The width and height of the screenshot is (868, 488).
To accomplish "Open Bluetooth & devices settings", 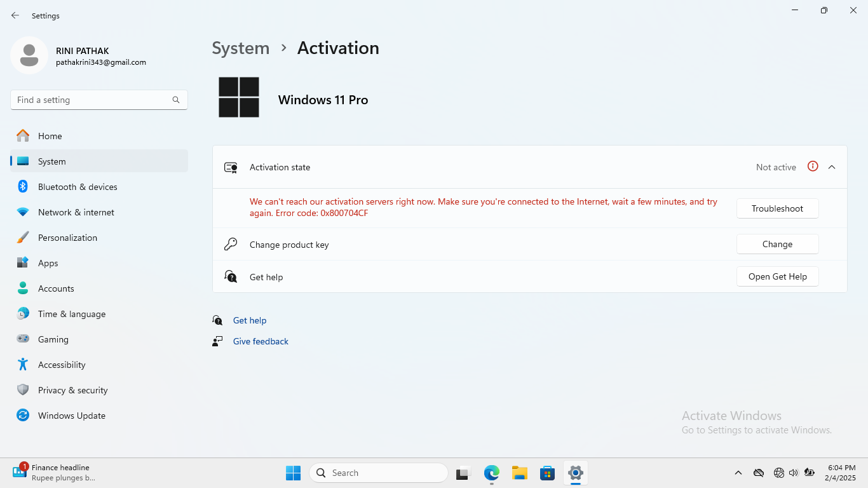I will pyautogui.click(x=78, y=187).
